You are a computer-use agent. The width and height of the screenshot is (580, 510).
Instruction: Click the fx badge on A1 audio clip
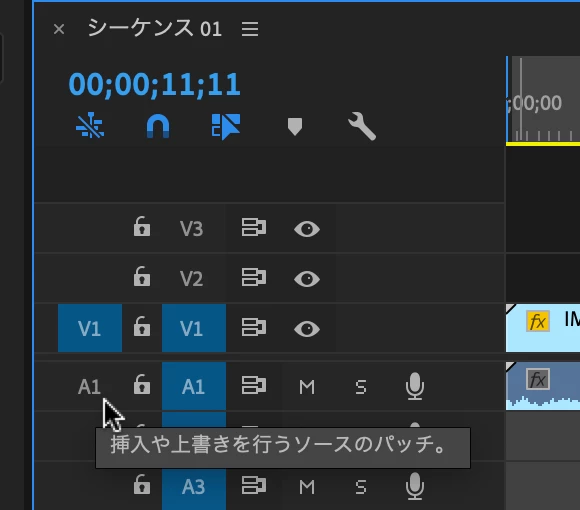pos(538,379)
